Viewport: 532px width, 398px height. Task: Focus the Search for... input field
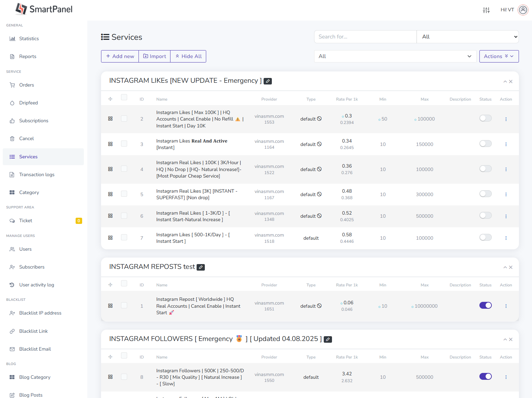365,37
